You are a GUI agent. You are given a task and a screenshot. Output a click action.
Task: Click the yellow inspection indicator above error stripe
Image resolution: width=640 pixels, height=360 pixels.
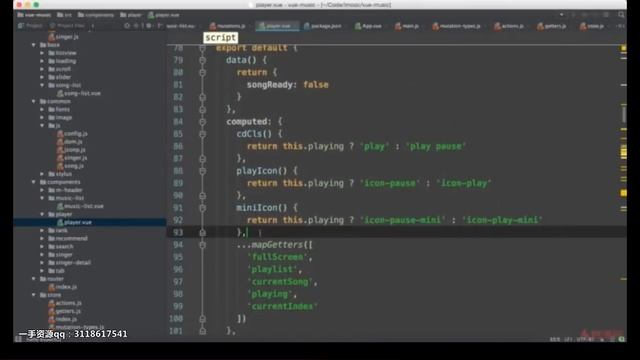623,48
